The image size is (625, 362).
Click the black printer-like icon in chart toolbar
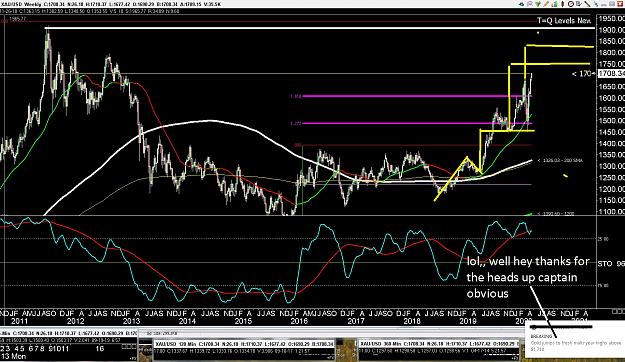pyautogui.click(x=521, y=4)
